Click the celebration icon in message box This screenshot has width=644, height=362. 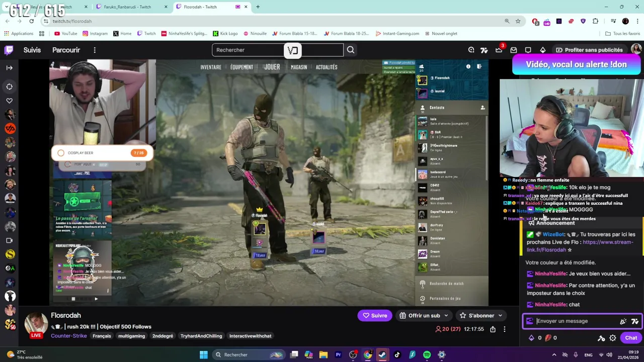tap(623, 321)
